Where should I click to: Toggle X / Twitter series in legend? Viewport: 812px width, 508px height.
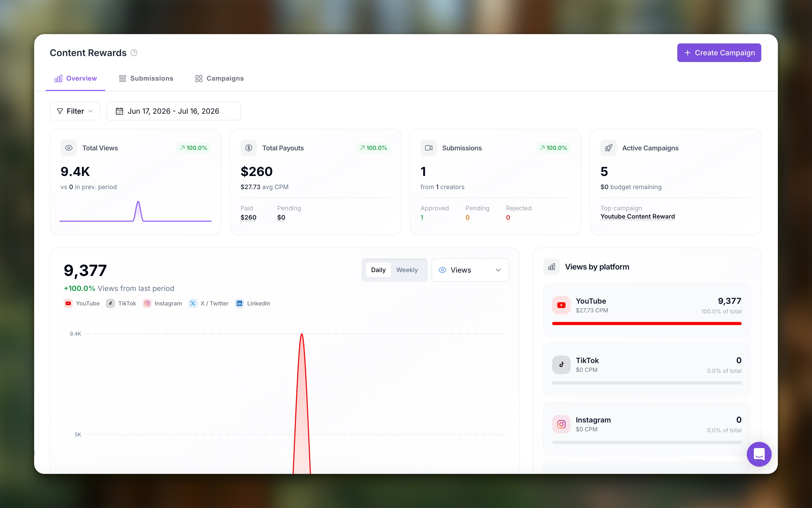[208, 303]
